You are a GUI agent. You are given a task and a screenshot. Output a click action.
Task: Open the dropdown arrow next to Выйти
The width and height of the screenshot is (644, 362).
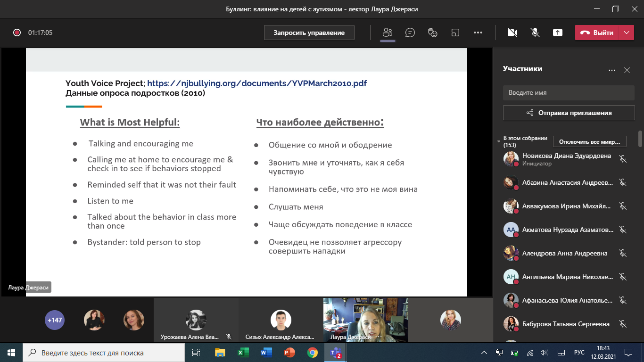click(x=626, y=33)
